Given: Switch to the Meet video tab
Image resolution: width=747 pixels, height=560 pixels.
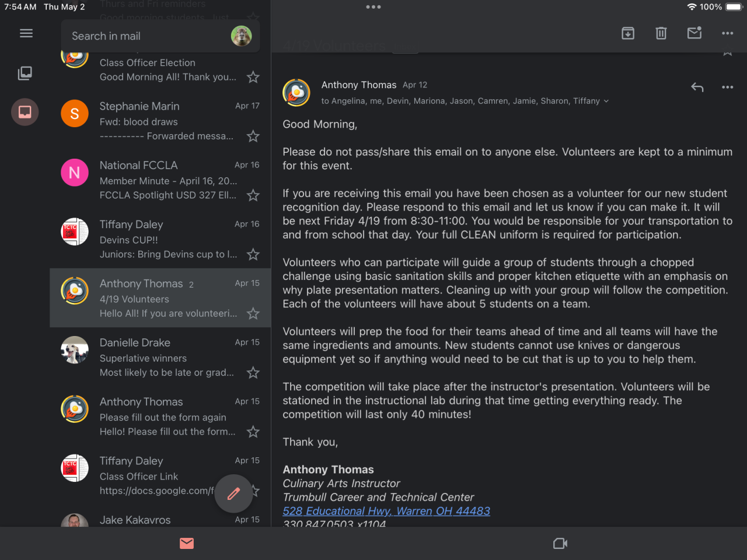Looking at the screenshot, I should click(x=560, y=544).
